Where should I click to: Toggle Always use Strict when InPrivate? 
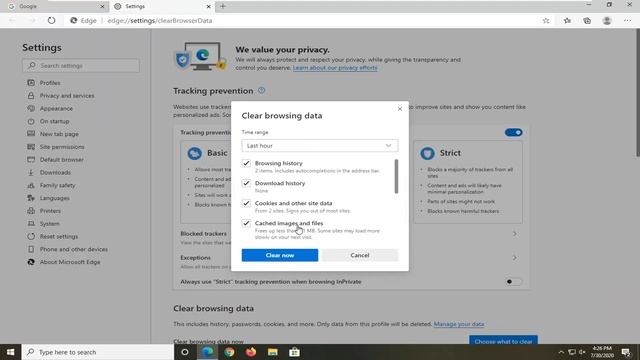click(x=513, y=282)
